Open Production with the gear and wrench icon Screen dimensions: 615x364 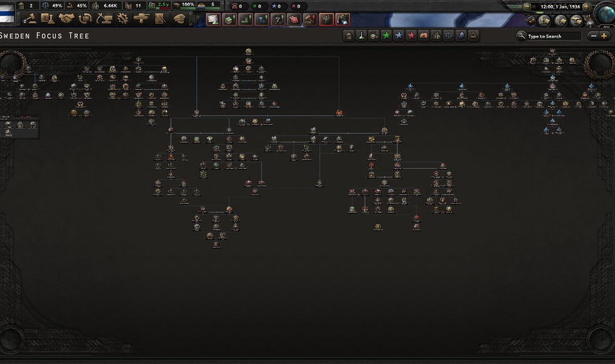pyautogui.click(x=123, y=19)
